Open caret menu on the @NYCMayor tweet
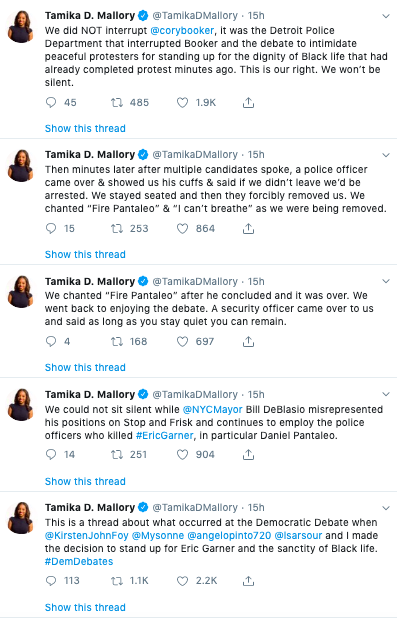 [386, 395]
